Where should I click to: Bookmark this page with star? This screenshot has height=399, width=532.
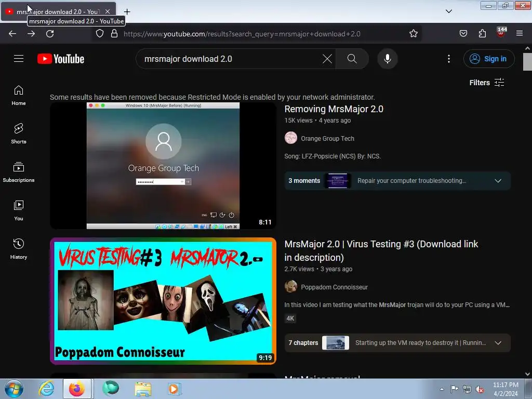[413, 34]
